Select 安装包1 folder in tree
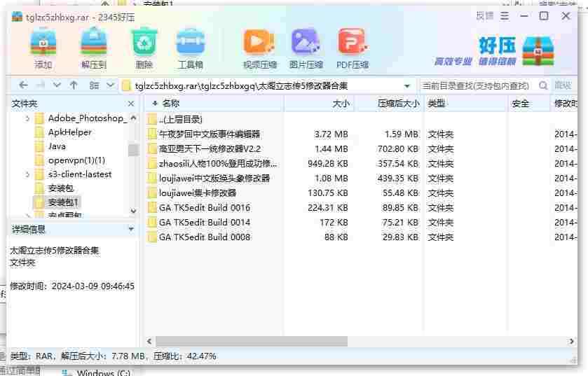The height and width of the screenshot is (376, 588). point(63,202)
